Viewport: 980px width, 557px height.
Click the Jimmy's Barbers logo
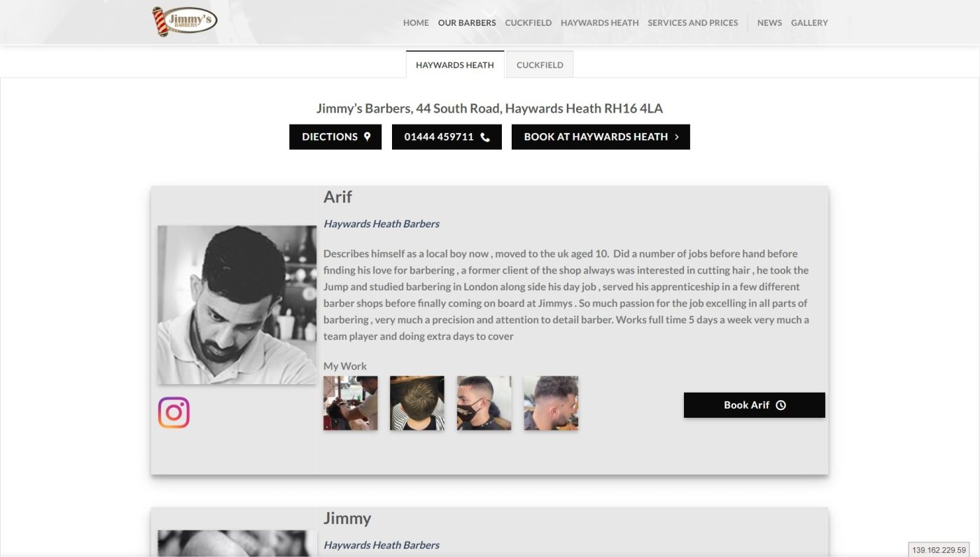(x=185, y=21)
